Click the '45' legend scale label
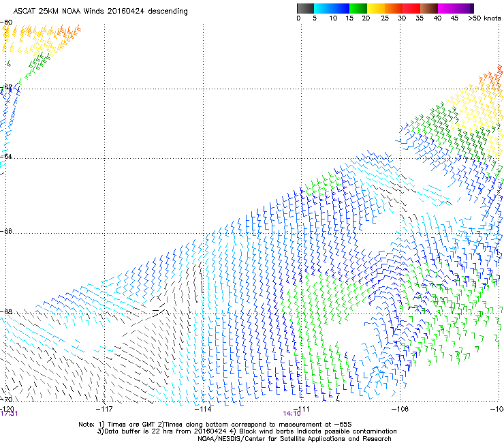Screen dimensions: 504x443 tap(454, 18)
